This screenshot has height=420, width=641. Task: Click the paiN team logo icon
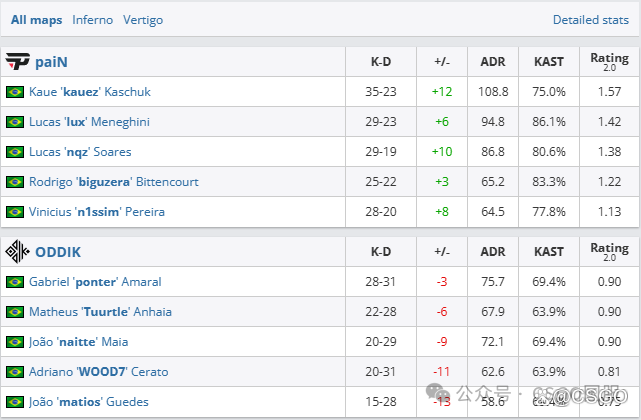click(17, 62)
